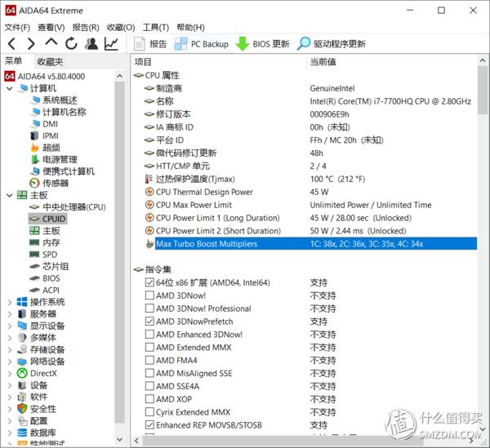
Task: Select the 内存 memory tree item
Action: 45,242
